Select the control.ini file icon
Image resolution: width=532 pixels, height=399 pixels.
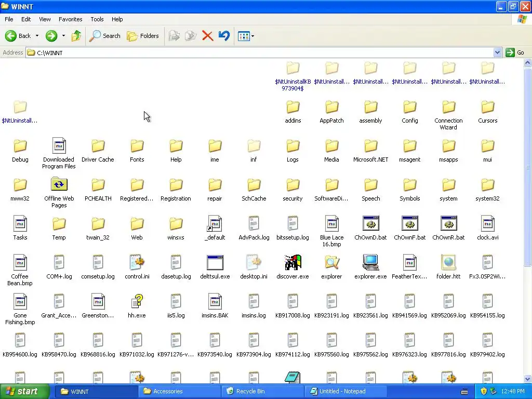(137, 262)
